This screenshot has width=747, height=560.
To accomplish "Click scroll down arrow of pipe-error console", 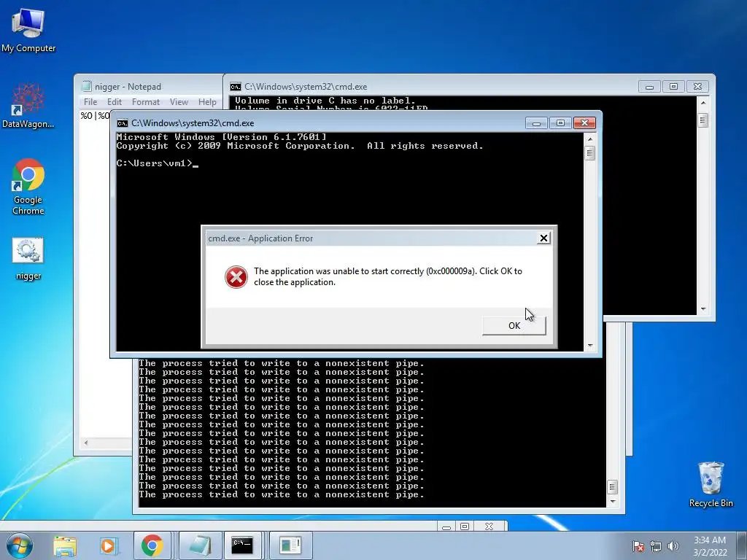I will click(613, 502).
